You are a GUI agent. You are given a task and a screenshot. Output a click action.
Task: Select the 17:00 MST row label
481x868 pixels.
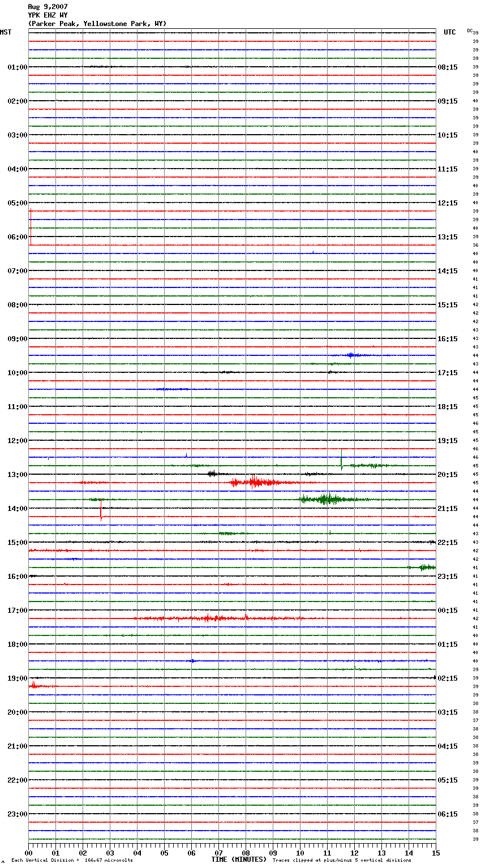click(x=18, y=611)
